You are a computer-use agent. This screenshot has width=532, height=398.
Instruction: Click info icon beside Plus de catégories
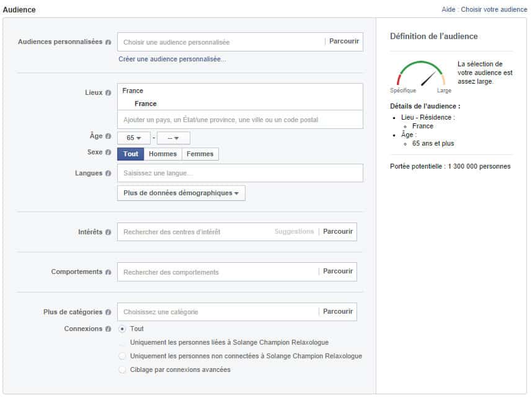(x=109, y=312)
